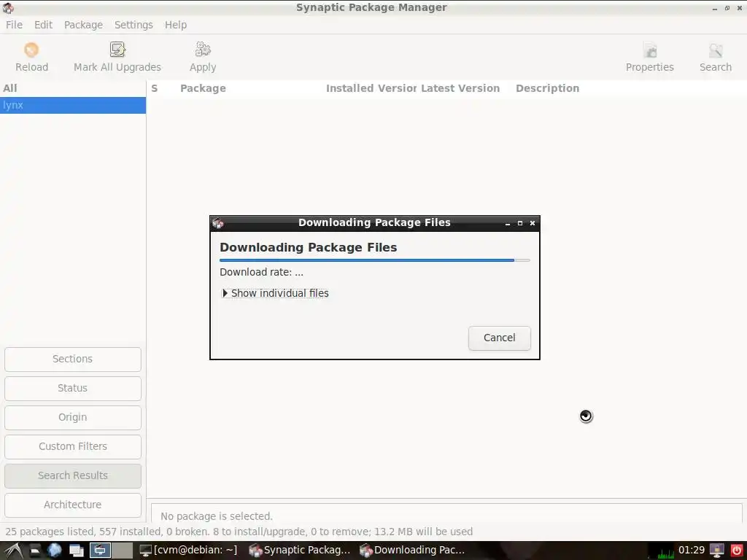Switch to Synaptic Package Manager taskbar entry

pyautogui.click(x=299, y=550)
